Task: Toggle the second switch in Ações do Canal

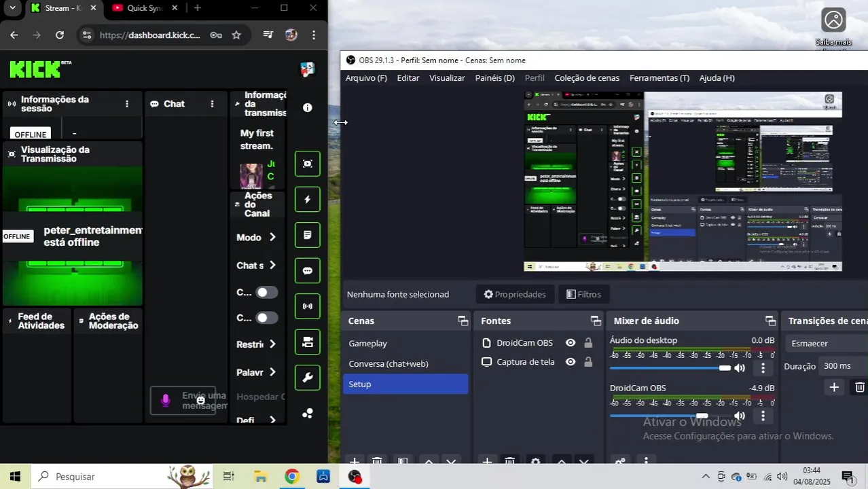Action: [266, 317]
